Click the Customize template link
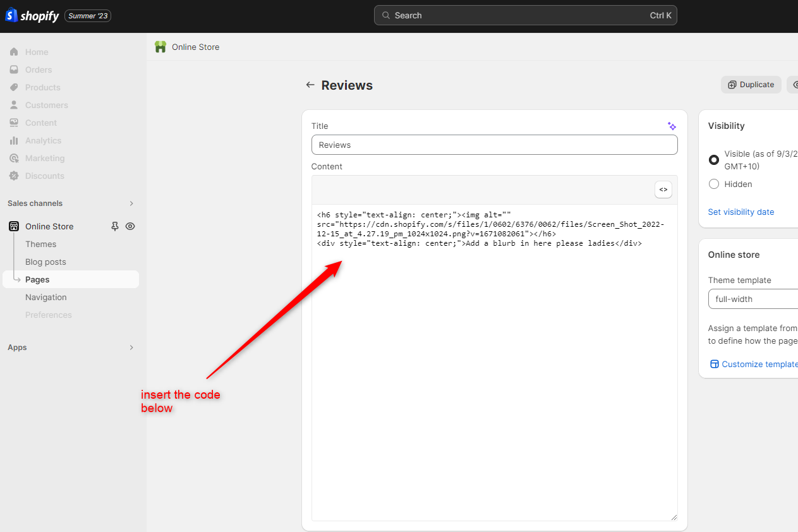Image resolution: width=798 pixels, height=532 pixels. click(754, 364)
